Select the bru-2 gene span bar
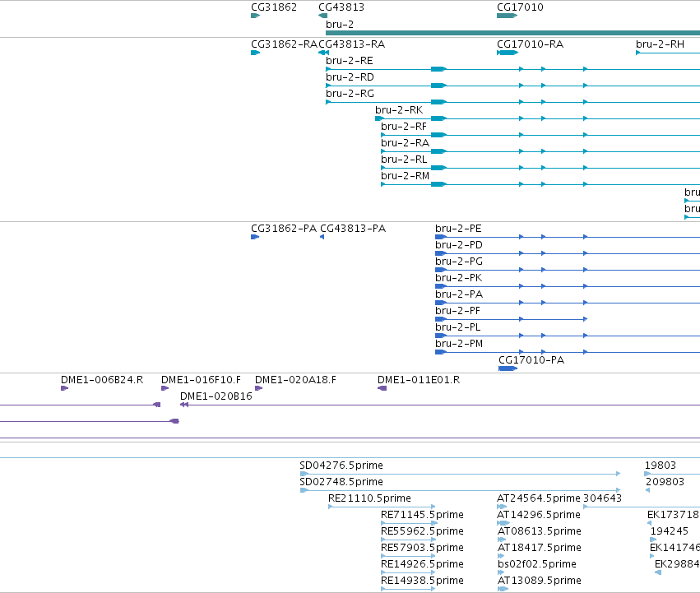700x593 pixels. 513,33
